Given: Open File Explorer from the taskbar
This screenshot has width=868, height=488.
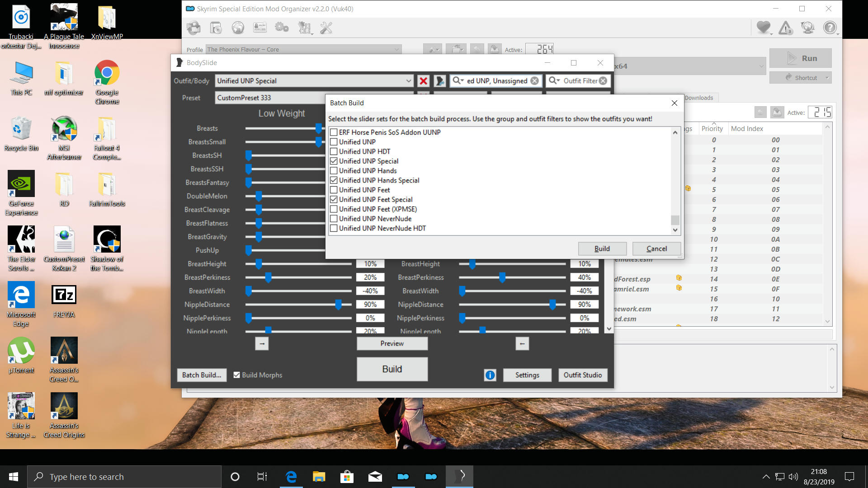Looking at the screenshot, I should [319, 477].
